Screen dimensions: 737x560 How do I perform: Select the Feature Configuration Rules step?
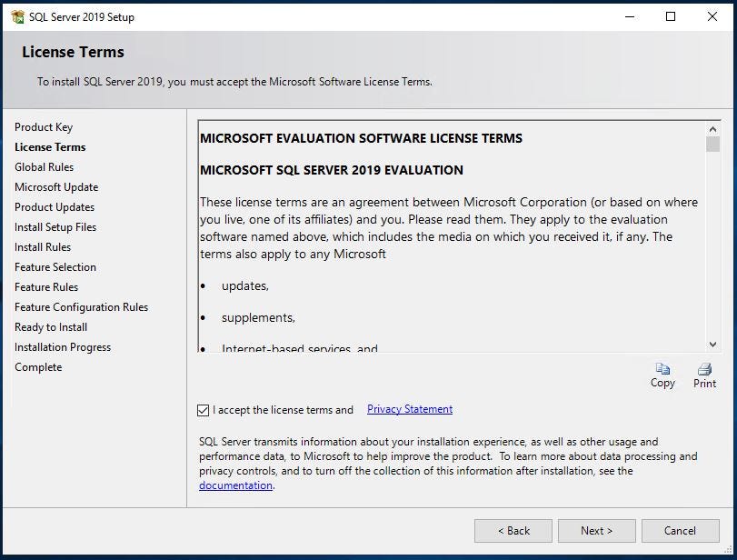pyautogui.click(x=81, y=307)
